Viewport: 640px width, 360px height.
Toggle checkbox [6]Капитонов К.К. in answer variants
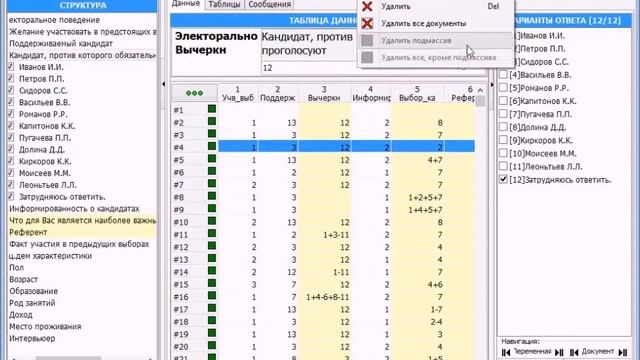click(503, 101)
